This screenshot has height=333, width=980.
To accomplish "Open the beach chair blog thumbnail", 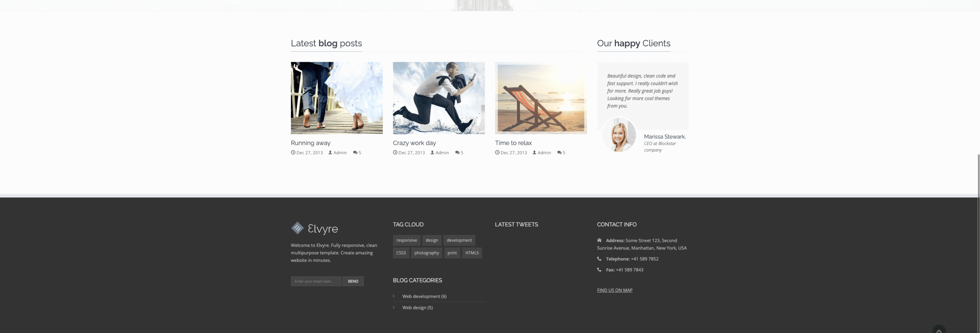I will pyautogui.click(x=541, y=98).
